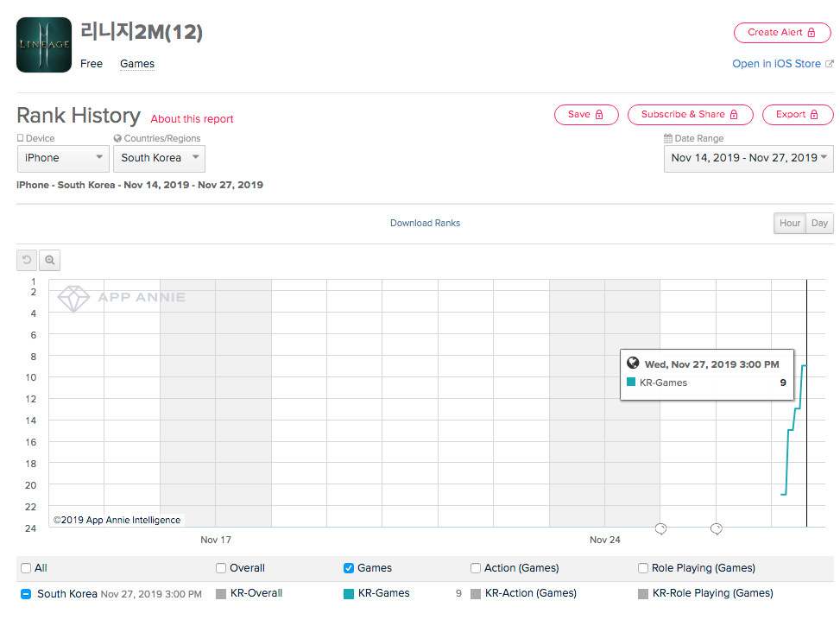This screenshot has width=840, height=626.
Task: Click the lock icon on Create Alert
Action: pos(811,32)
